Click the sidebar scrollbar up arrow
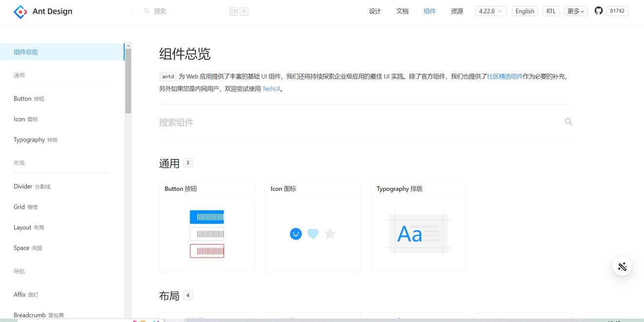 point(128,46)
